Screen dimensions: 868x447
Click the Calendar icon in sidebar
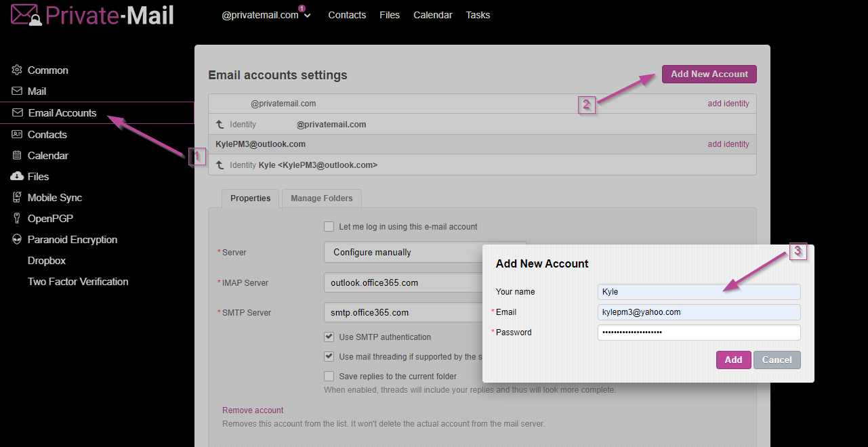(17, 156)
